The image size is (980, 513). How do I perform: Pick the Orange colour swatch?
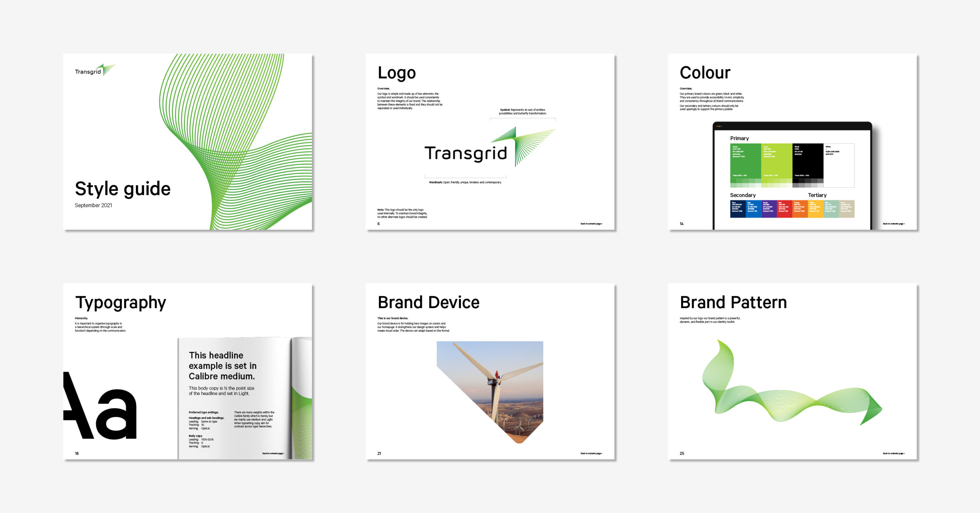point(800,209)
